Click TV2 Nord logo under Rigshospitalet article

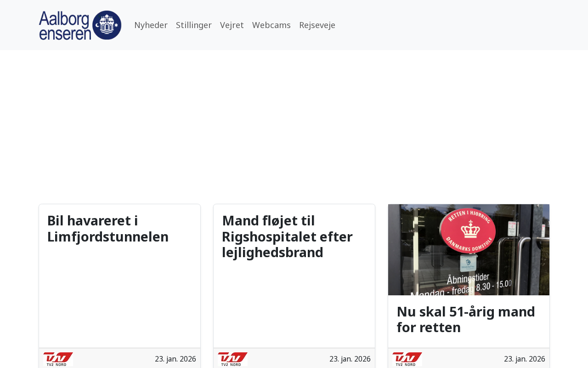click(x=233, y=359)
